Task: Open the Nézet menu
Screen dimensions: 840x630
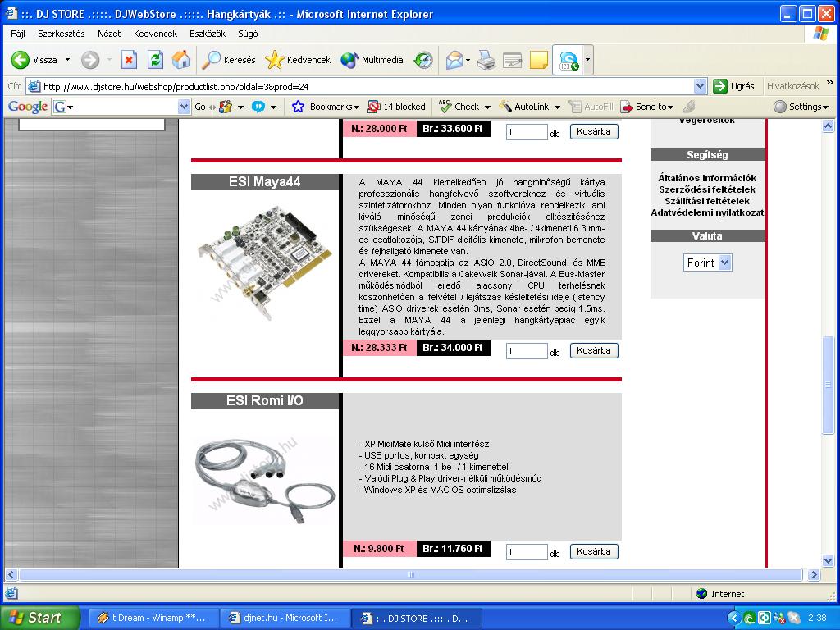Action: [x=109, y=34]
